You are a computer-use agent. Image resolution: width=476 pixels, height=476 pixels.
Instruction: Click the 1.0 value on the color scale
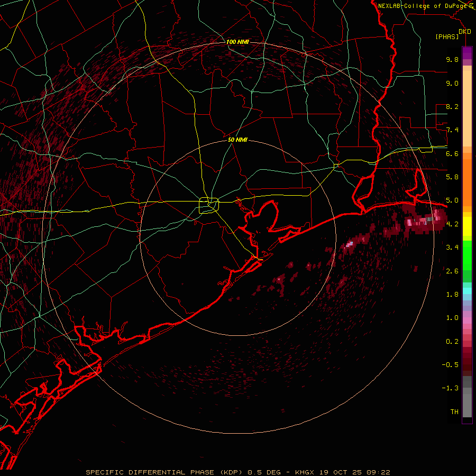click(452, 318)
